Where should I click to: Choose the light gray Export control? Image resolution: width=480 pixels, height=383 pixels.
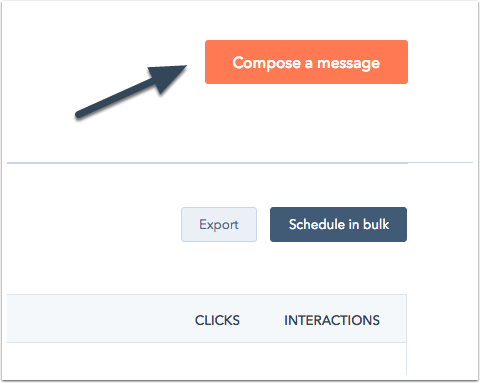coord(219,224)
